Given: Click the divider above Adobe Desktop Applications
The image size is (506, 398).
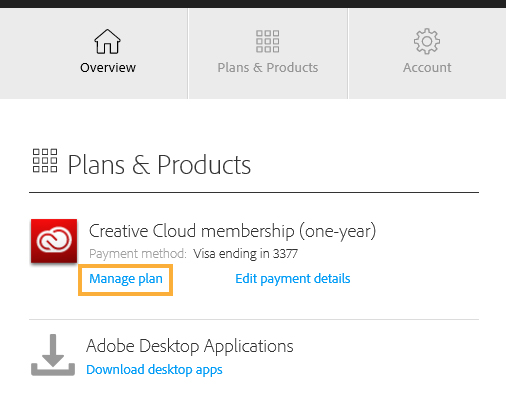Looking at the screenshot, I should tap(254, 319).
